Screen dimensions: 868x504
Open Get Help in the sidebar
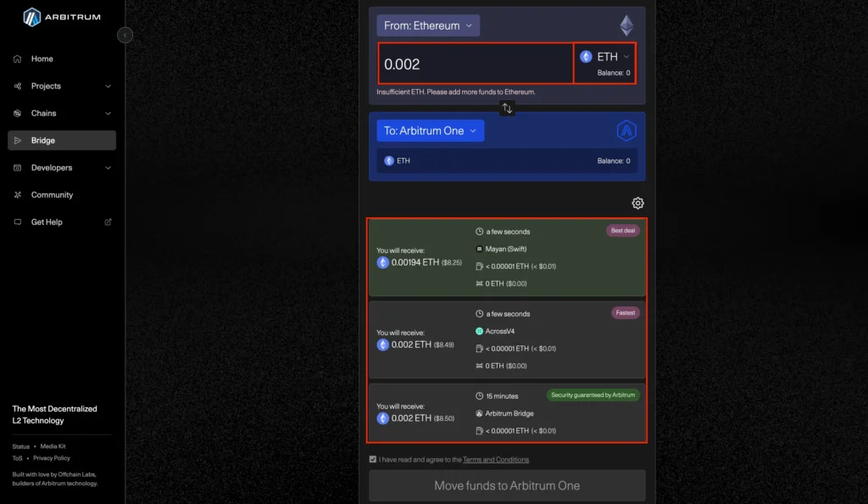[62, 221]
